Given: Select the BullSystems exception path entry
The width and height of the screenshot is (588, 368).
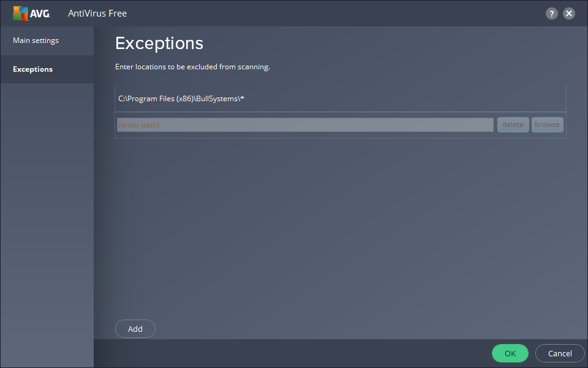Looking at the screenshot, I should 340,98.
